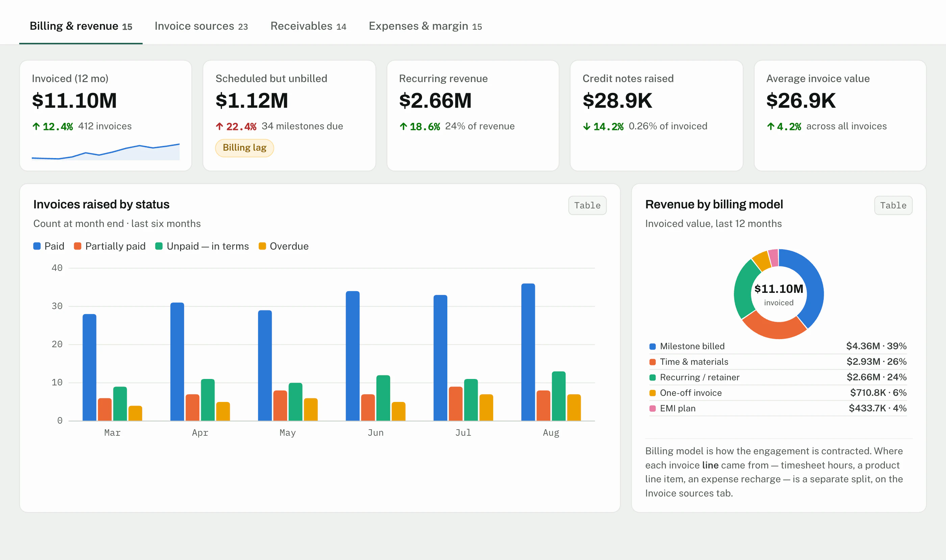Open the Receivables tab
Image resolution: width=946 pixels, height=560 pixels.
[308, 26]
